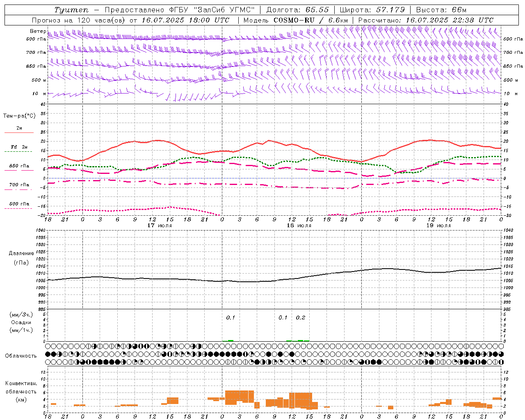The height and width of the screenshot is (420, 525).
Task: Click the "Облачность" cloud-circles row label
Action: coord(21,356)
